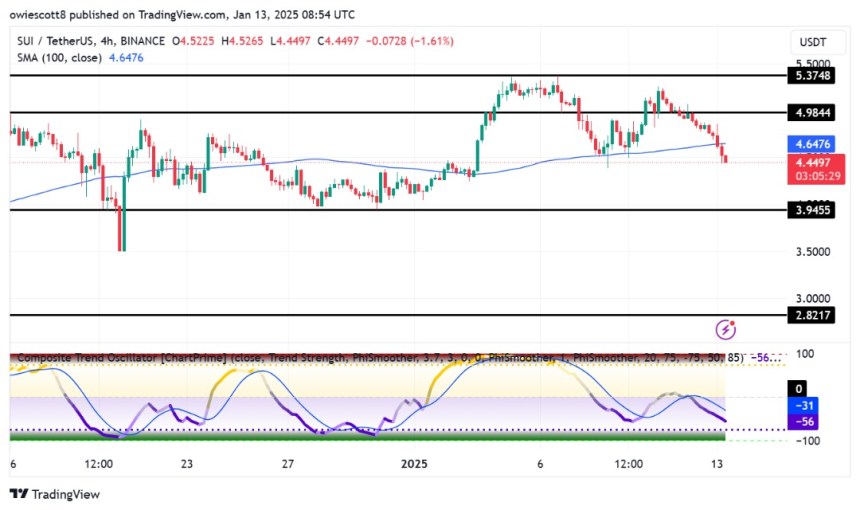Click the long red candle near 3.5000 low
This screenshot has height=510, width=860.
[118, 229]
